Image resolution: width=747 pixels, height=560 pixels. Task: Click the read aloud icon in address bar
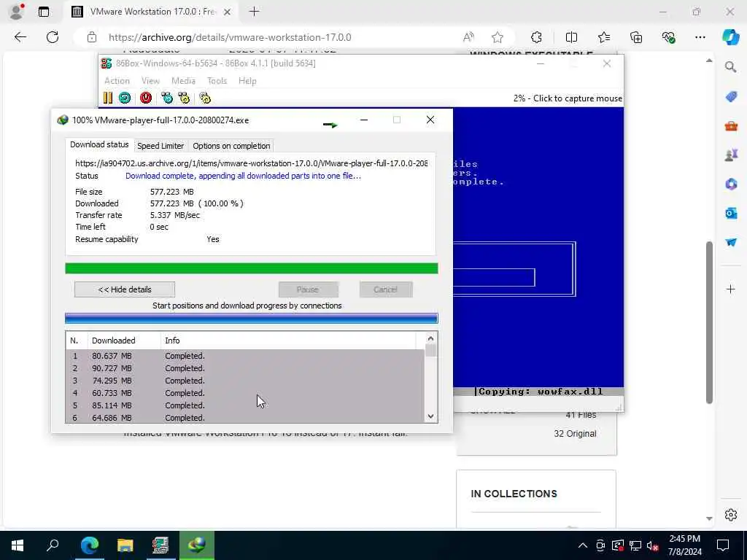point(469,37)
